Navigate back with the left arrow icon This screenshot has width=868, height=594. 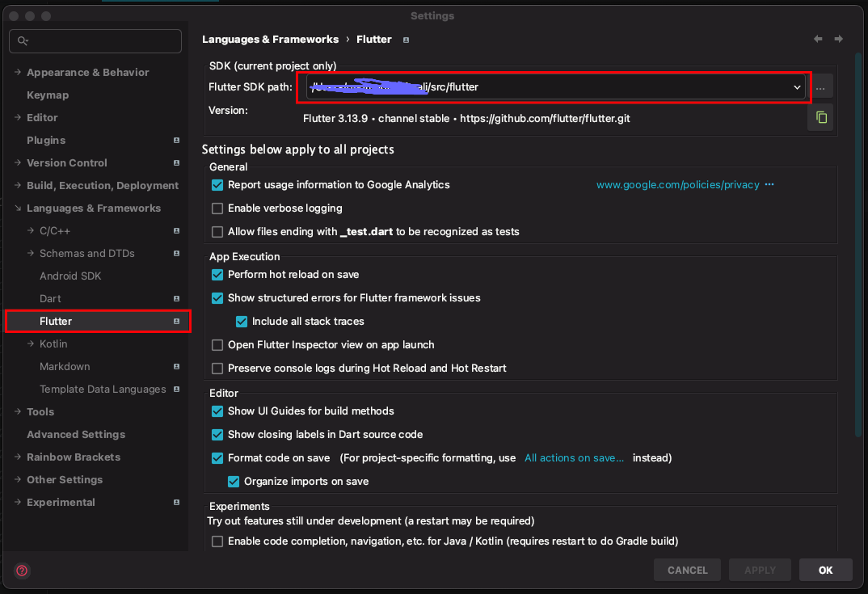818,39
